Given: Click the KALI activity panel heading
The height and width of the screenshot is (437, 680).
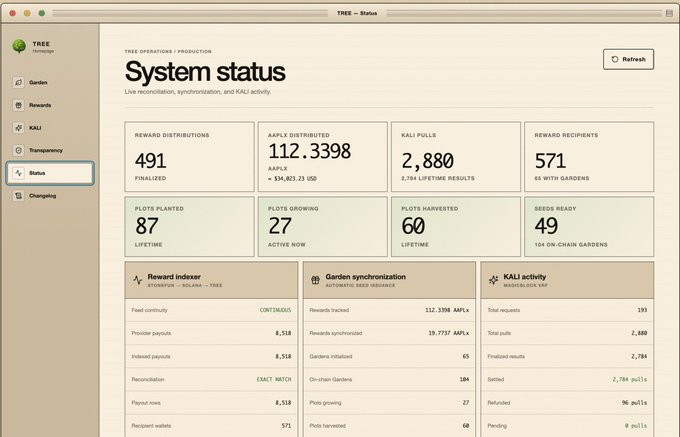Looking at the screenshot, I should pos(525,277).
